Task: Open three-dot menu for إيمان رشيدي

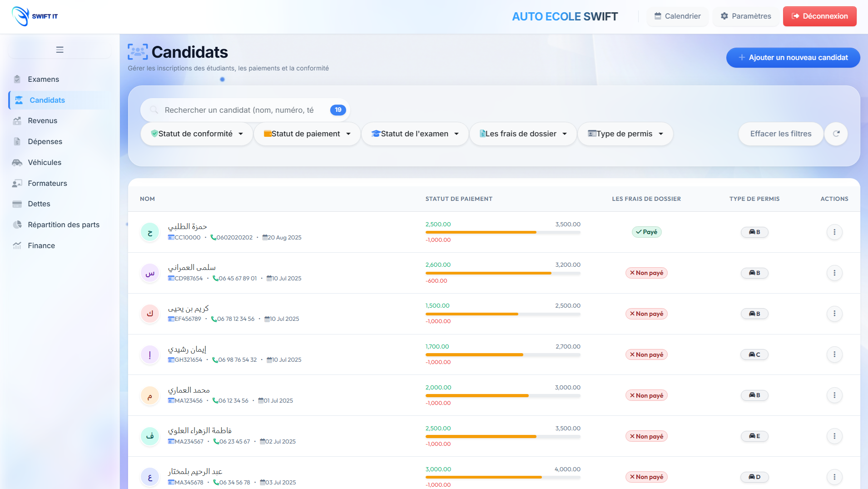Action: (834, 354)
